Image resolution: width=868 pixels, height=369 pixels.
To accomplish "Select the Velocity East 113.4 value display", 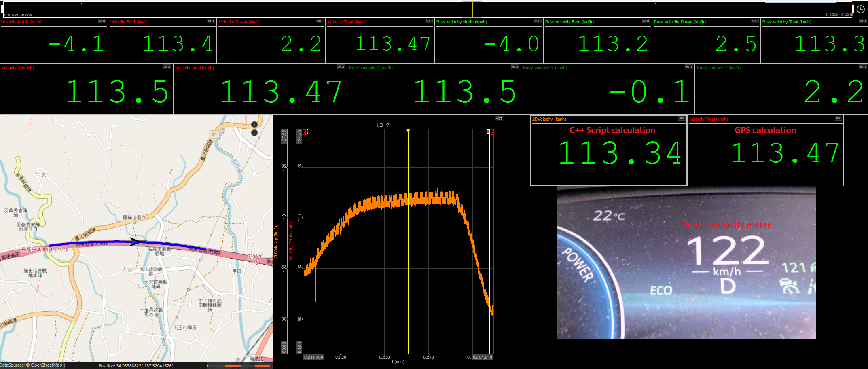I will point(178,44).
